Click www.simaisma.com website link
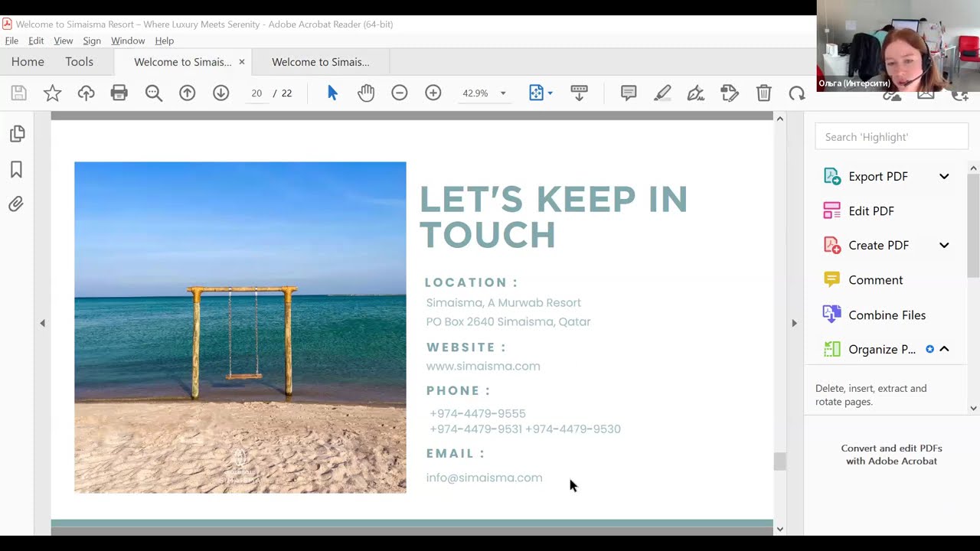Viewport: 980px width, 551px height. (x=483, y=367)
